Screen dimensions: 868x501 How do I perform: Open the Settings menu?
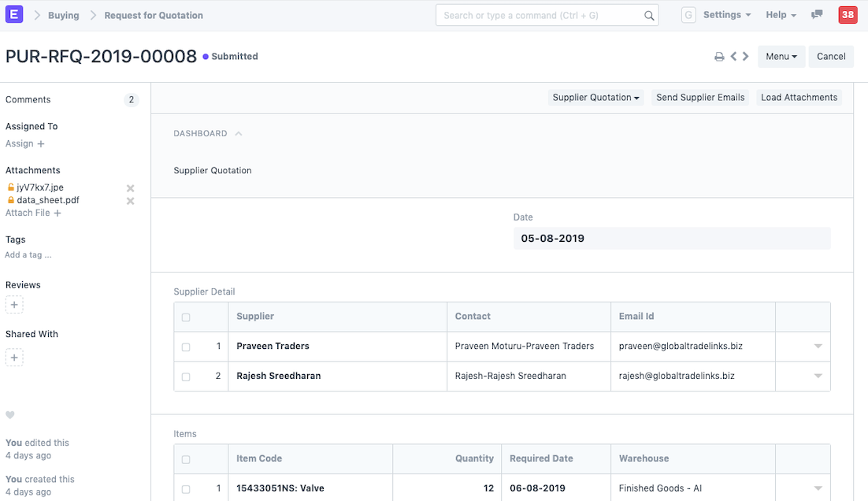click(726, 15)
